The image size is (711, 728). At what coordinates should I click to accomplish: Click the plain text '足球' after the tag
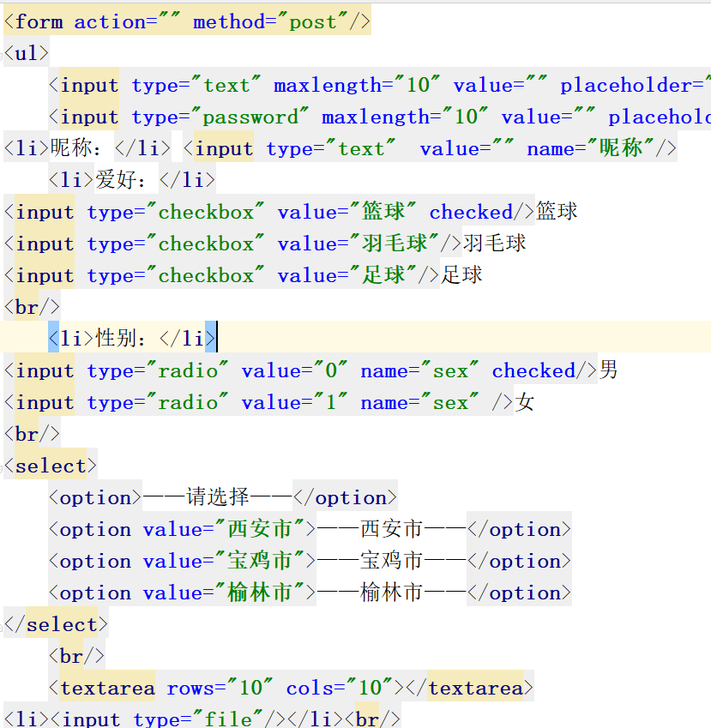461,275
